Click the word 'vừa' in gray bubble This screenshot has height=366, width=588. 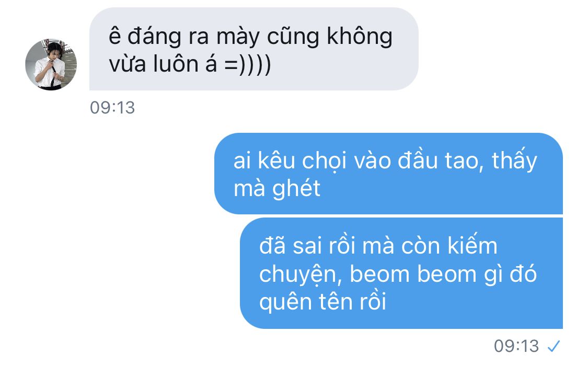[127, 64]
